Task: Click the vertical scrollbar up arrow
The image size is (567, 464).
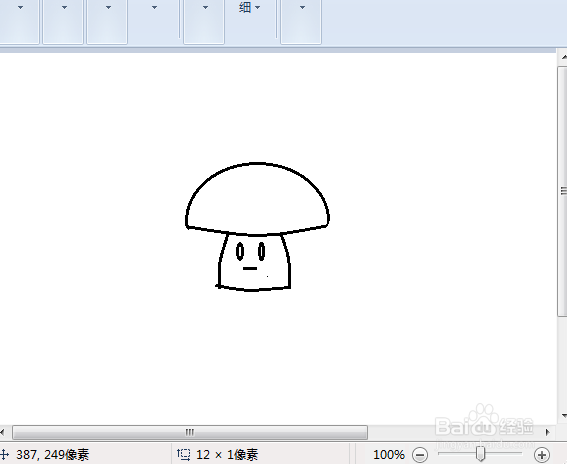Action: click(x=564, y=57)
